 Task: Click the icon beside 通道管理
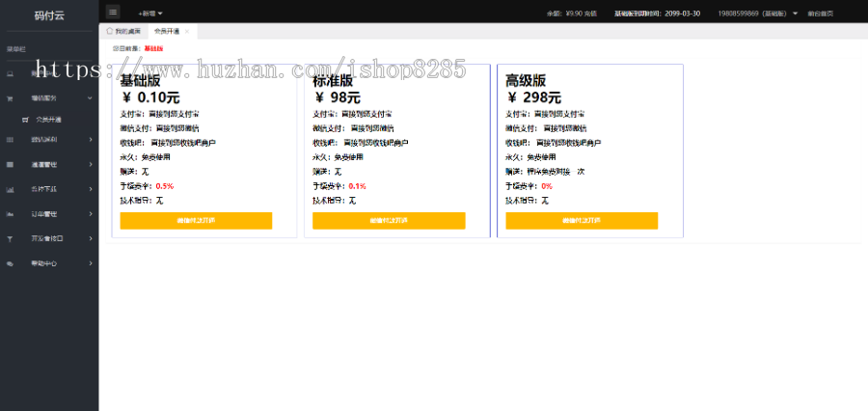(x=10, y=165)
